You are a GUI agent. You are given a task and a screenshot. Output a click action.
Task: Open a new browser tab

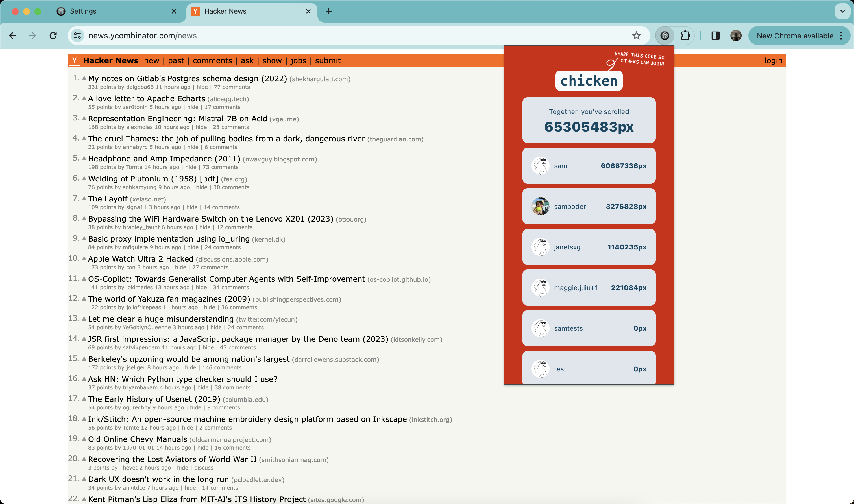(x=328, y=11)
